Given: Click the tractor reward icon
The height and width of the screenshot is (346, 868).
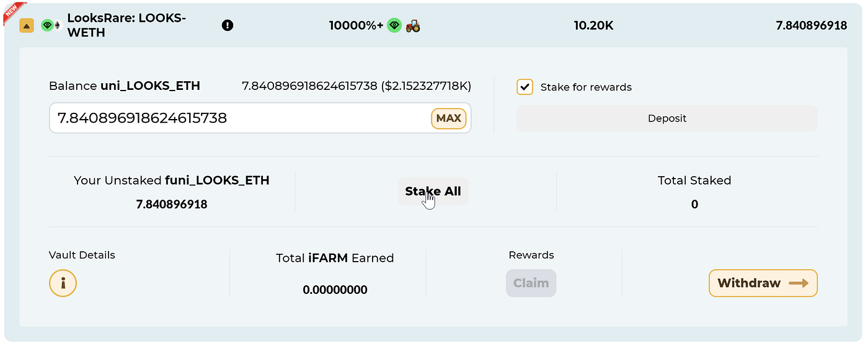Looking at the screenshot, I should (413, 25).
